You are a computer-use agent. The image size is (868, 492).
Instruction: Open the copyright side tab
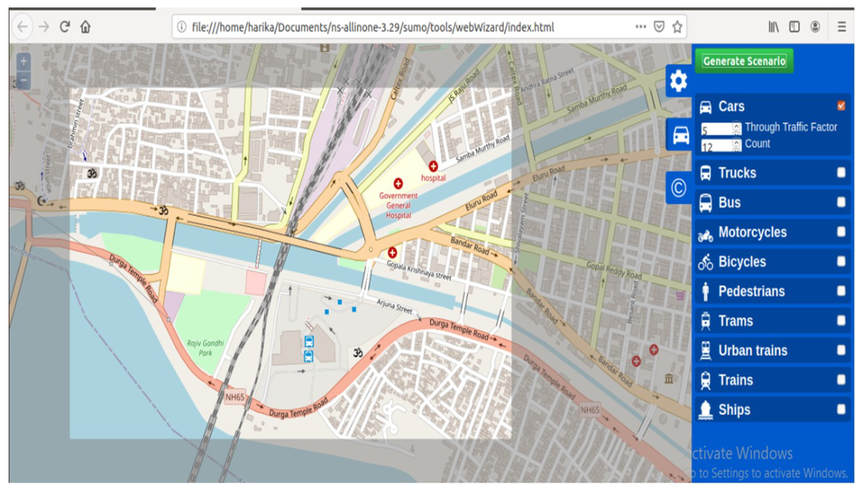[x=678, y=188]
